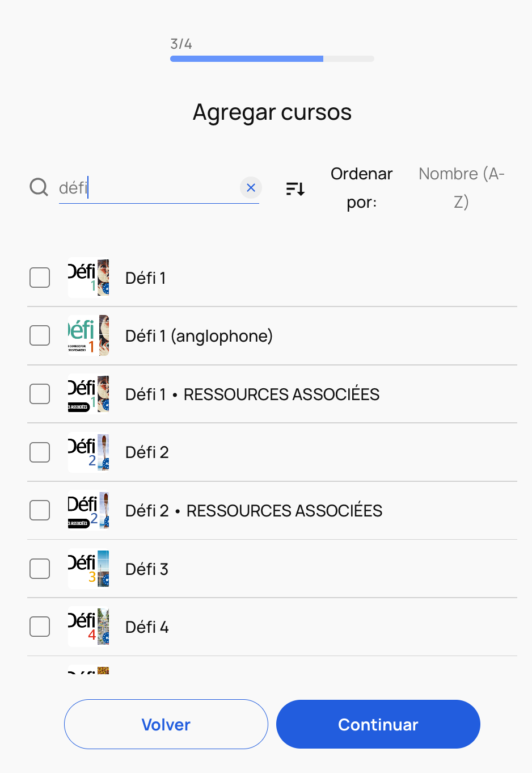
Task: Click the Défi 3 book cover thumbnail
Action: point(88,569)
